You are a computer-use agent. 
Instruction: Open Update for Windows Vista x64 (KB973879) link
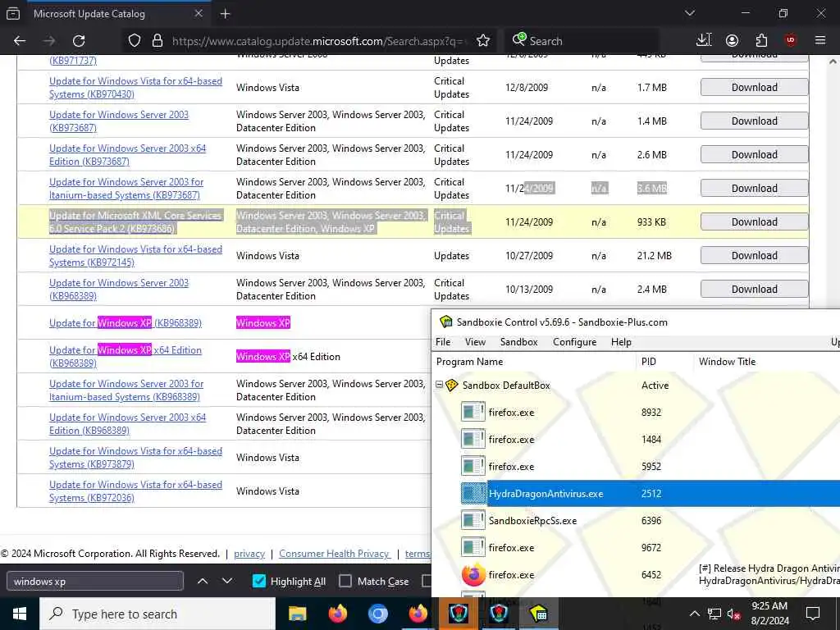[x=135, y=458]
